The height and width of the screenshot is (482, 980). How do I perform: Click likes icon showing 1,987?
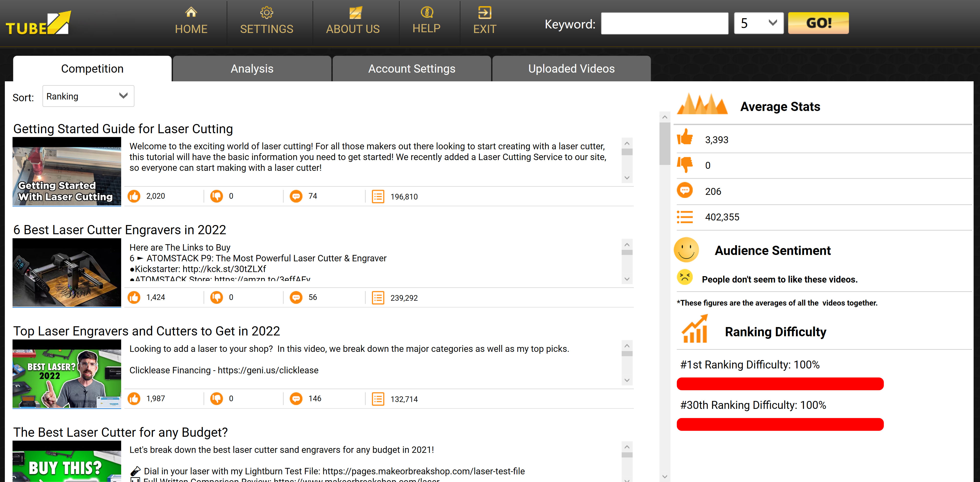tap(134, 399)
